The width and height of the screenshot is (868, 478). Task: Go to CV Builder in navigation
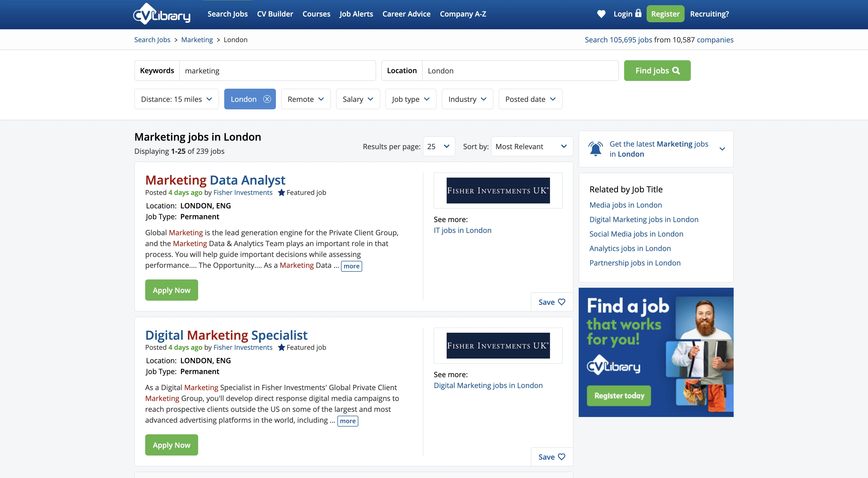pyautogui.click(x=275, y=14)
